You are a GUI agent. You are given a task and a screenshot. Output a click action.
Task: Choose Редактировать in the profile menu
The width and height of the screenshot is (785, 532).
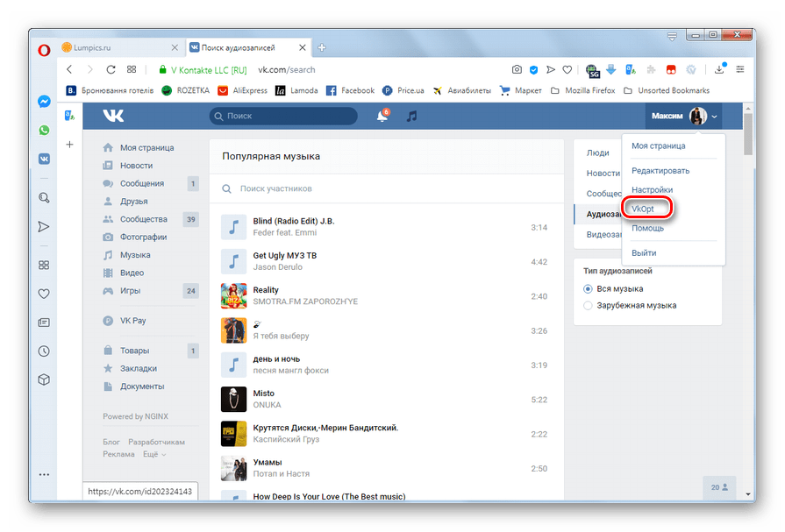(660, 171)
